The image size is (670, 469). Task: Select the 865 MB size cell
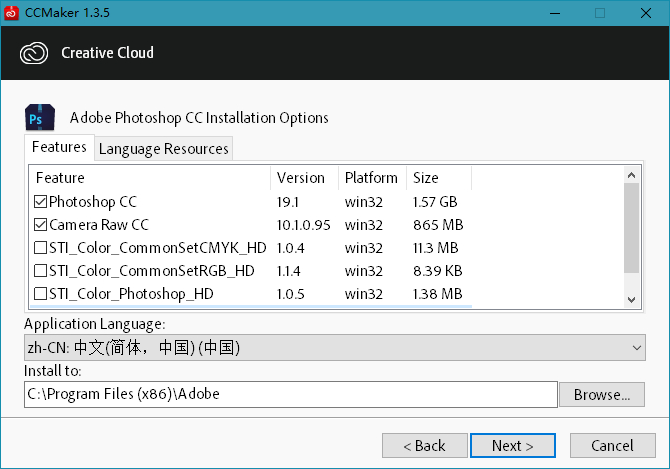(x=438, y=225)
